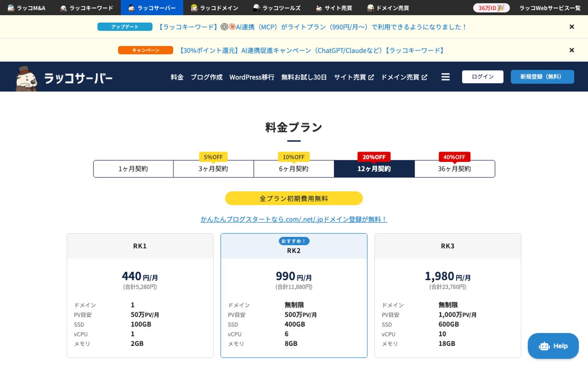
Task: Go to ブログ作成 in main navigation
Action: (x=206, y=77)
